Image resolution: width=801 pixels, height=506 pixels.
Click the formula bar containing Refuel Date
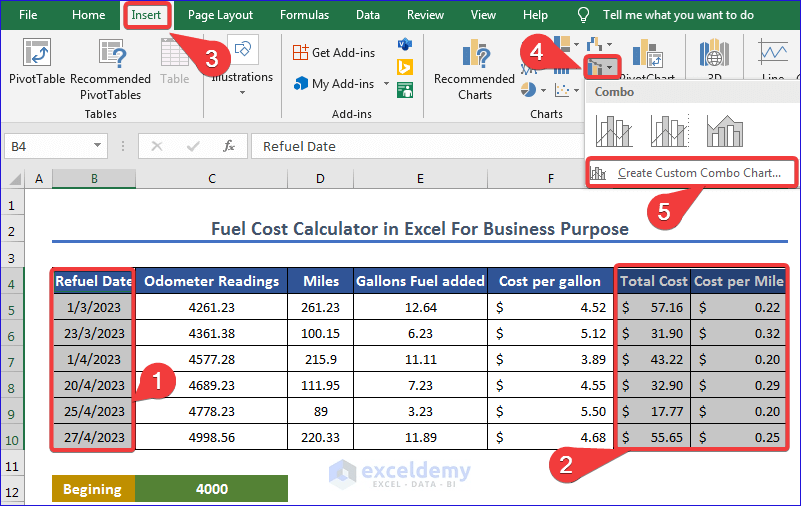coord(416,147)
